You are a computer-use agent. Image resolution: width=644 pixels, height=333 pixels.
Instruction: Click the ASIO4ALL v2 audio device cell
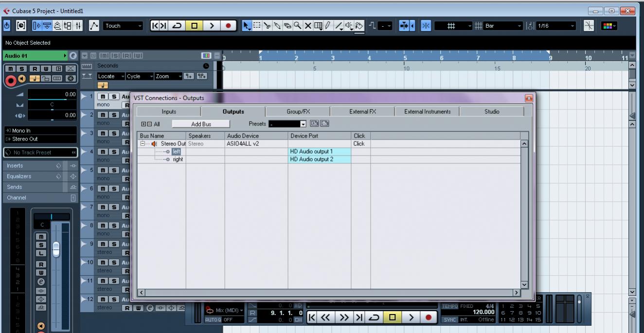pyautogui.click(x=256, y=144)
